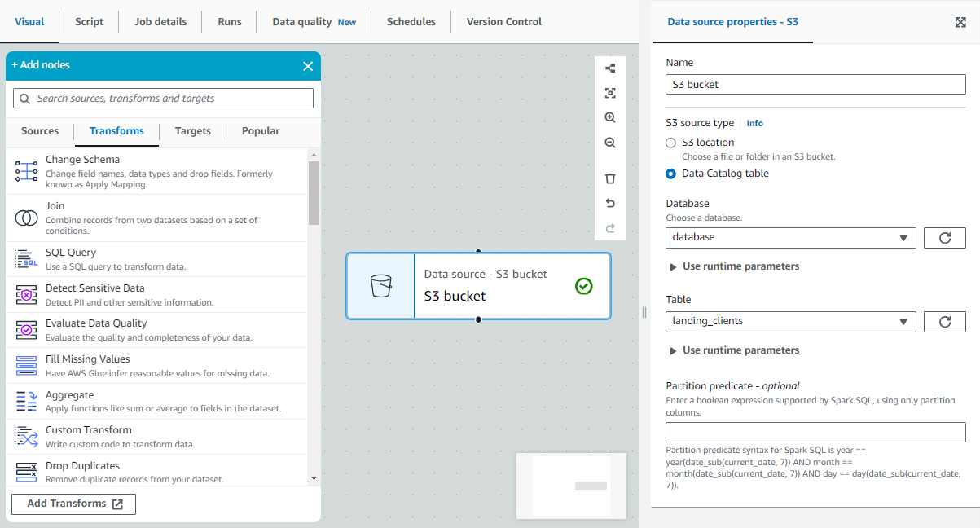Select the S3 location radio option
This screenshot has height=528, width=980.
[x=671, y=143]
